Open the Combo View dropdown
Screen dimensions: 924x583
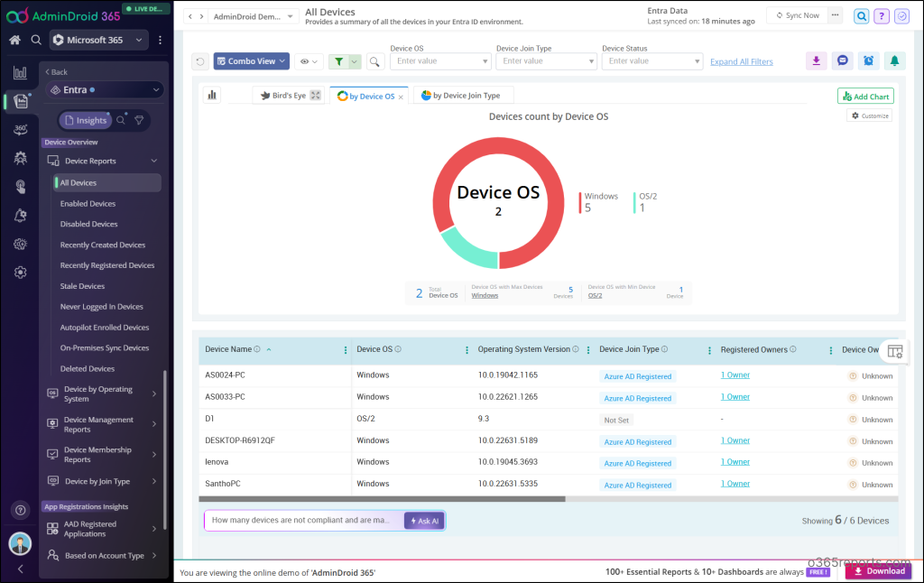[252, 61]
